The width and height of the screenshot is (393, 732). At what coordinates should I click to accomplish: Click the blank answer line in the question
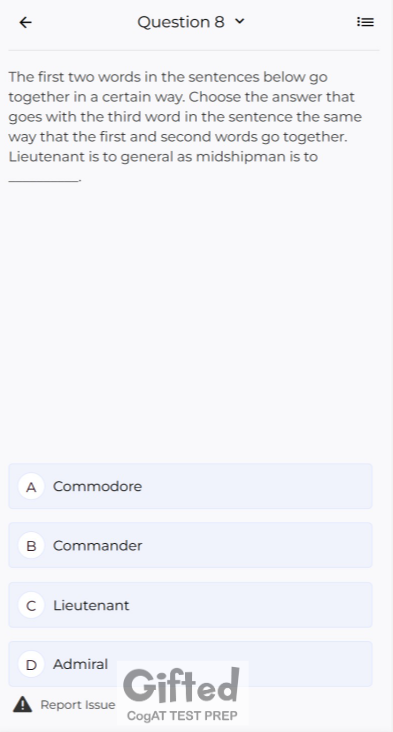tap(44, 178)
